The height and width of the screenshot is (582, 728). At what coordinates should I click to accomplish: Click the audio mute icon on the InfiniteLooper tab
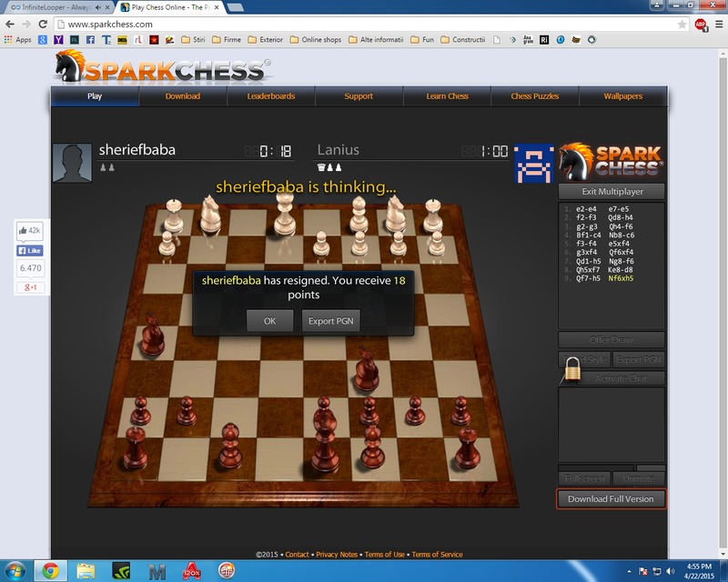tap(98, 7)
